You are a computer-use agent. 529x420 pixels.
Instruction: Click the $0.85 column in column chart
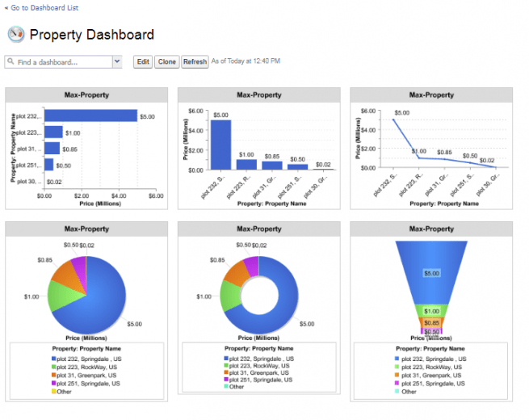pos(272,166)
